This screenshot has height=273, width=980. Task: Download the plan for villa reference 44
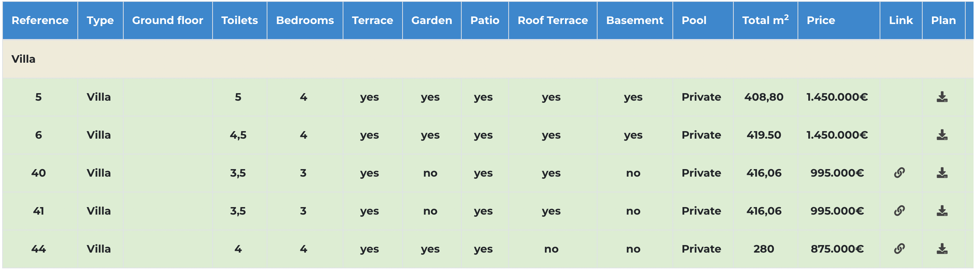942,249
